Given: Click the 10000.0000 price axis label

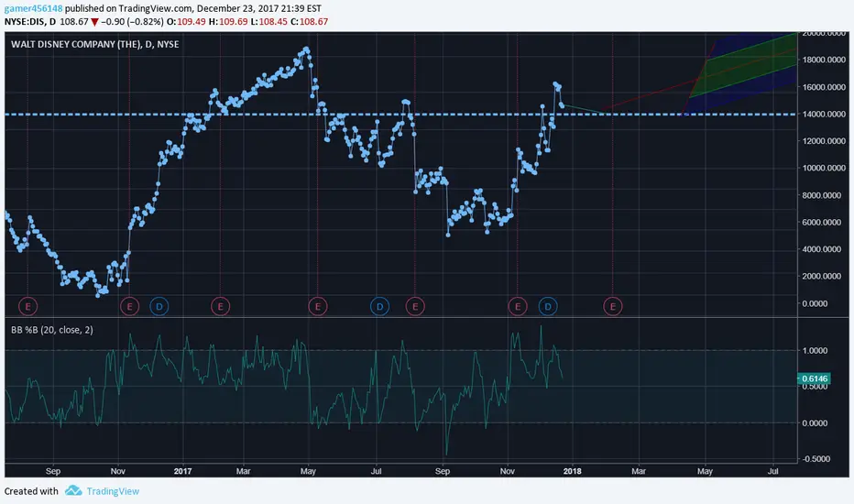Looking at the screenshot, I should point(824,168).
